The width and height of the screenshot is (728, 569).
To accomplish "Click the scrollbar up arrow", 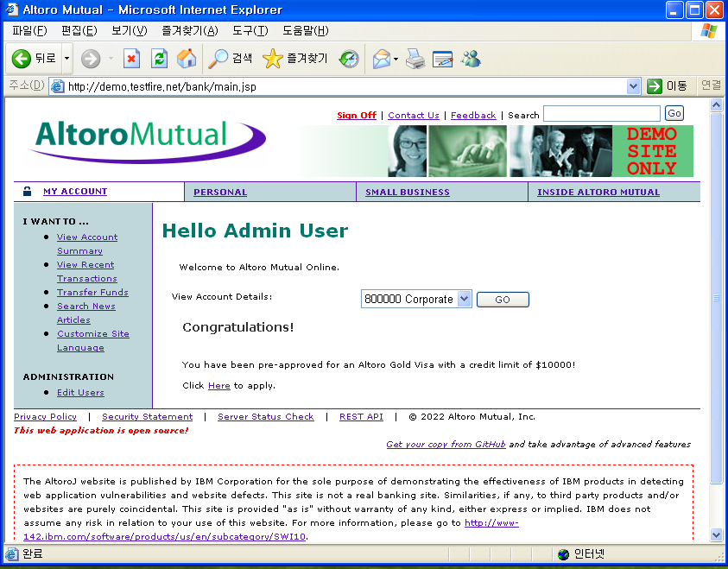I will click(x=716, y=105).
